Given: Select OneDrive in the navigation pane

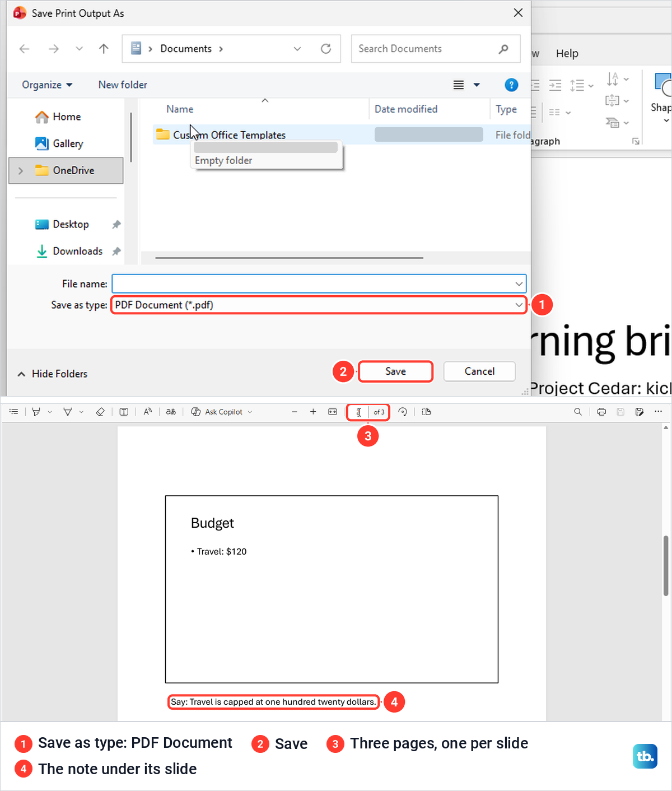Looking at the screenshot, I should tap(66, 170).
